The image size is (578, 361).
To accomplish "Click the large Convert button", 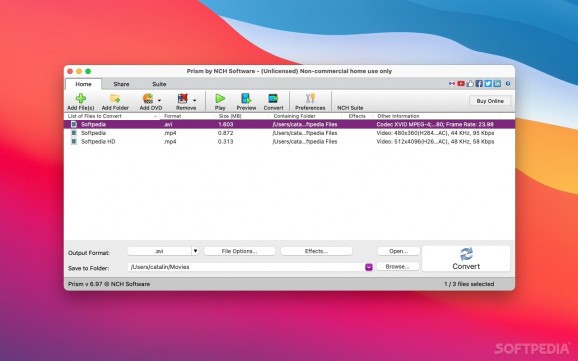I will (466, 258).
